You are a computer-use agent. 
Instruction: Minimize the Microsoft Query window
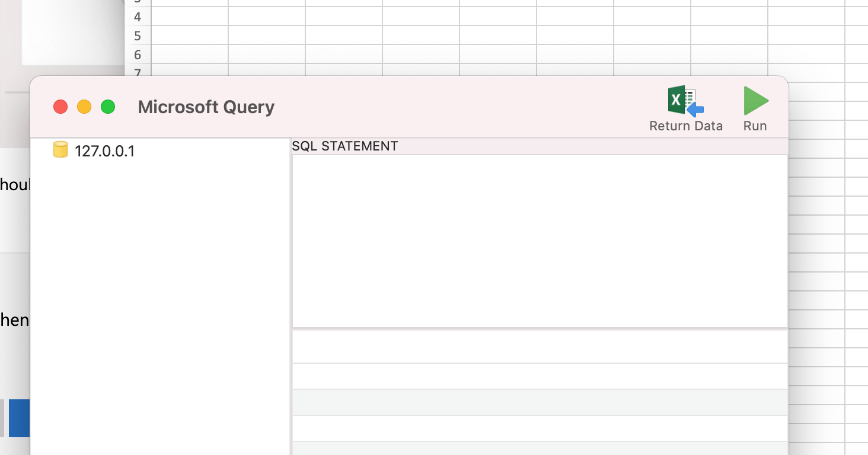tap(84, 107)
